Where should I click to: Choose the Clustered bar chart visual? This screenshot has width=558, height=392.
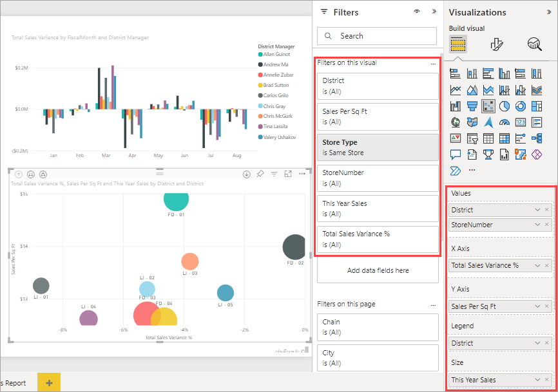[x=488, y=73]
